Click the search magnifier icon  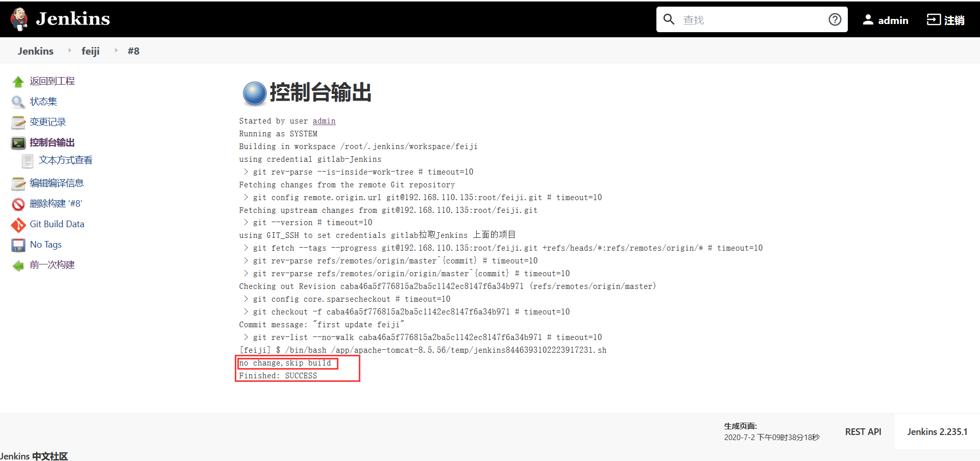click(x=669, y=19)
